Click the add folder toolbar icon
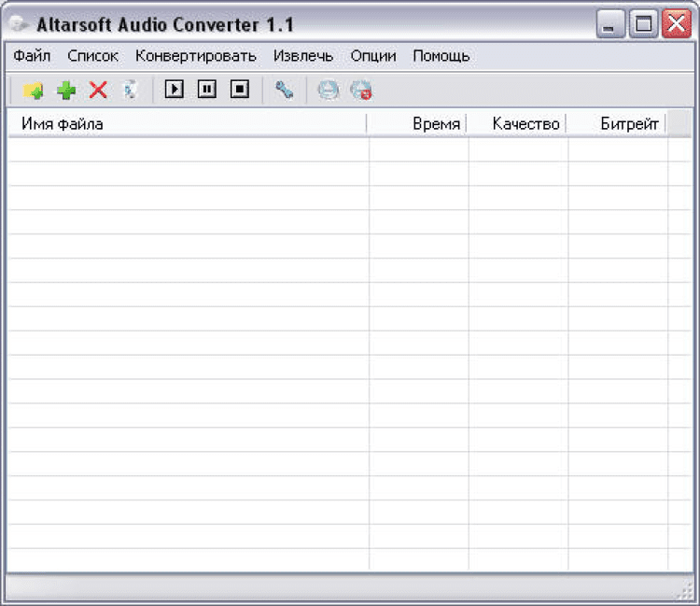 33,91
